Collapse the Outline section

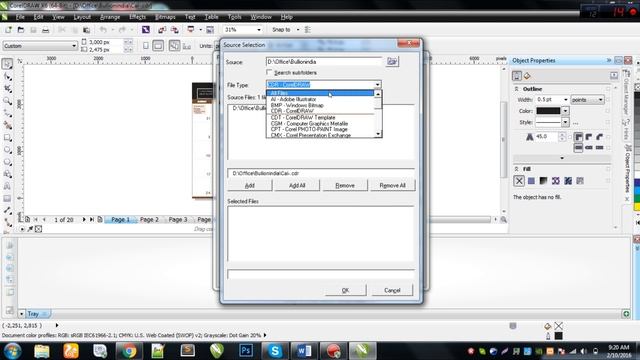tap(516, 89)
